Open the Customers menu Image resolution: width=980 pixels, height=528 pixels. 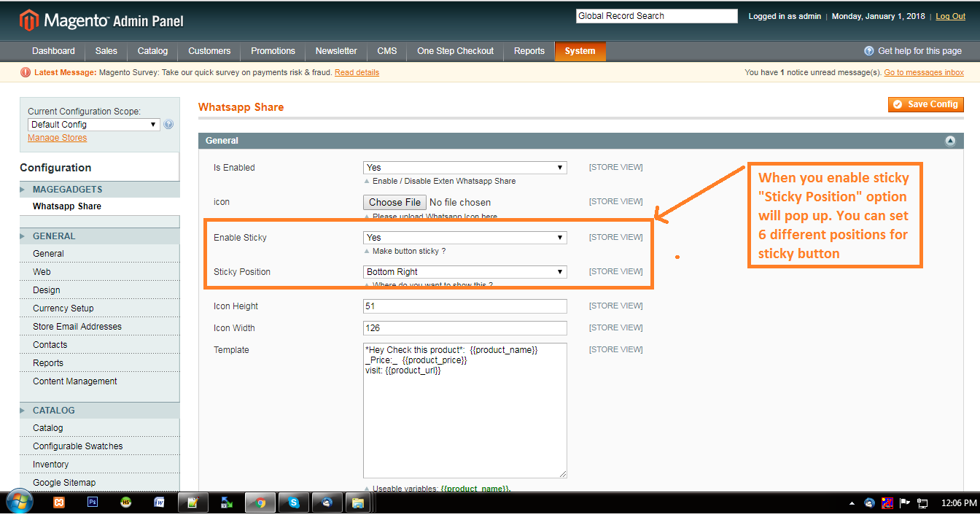coord(209,51)
